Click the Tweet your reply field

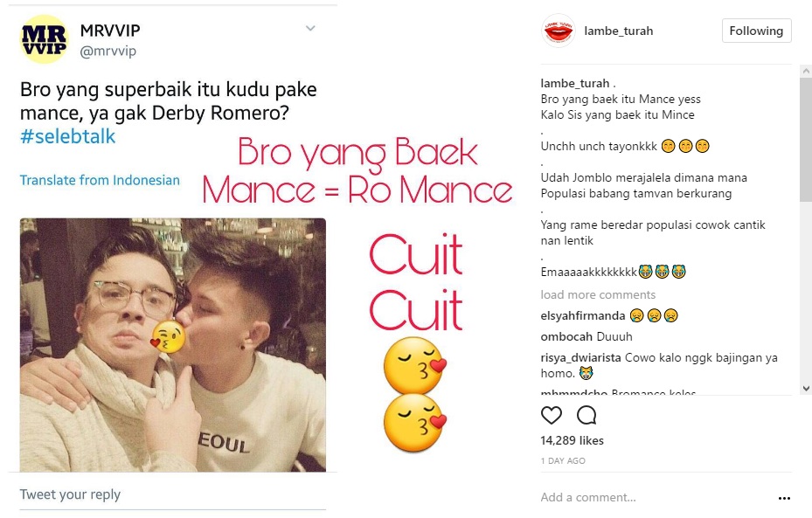[x=172, y=494]
